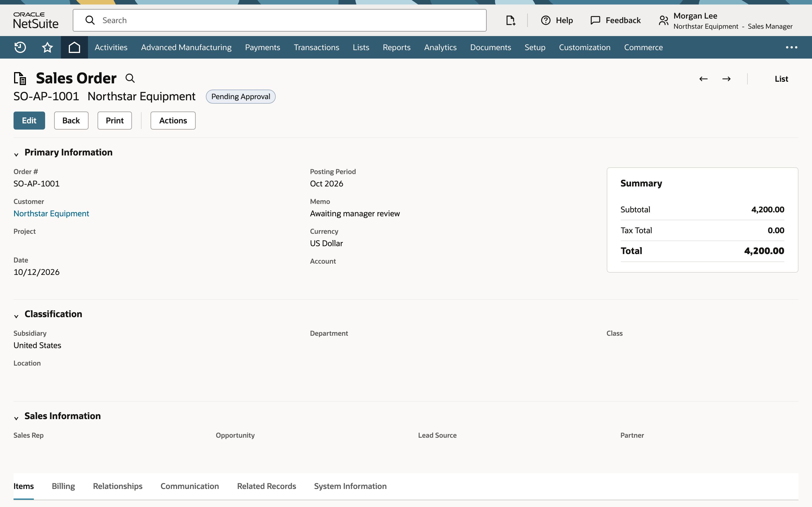Open the recent records history icon

[x=20, y=47]
